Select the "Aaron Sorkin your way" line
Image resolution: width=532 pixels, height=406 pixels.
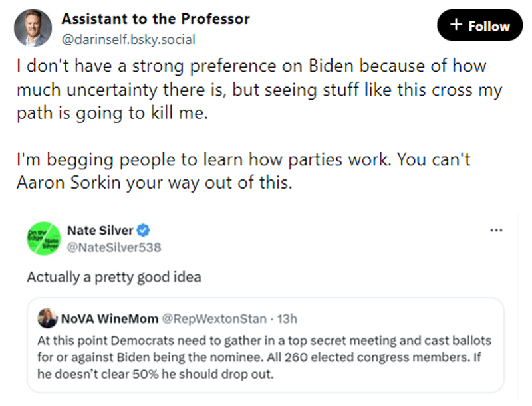click(154, 183)
